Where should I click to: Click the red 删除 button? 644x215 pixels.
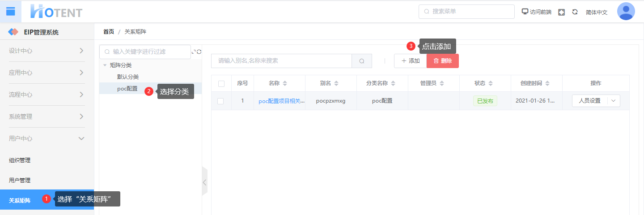tap(443, 61)
